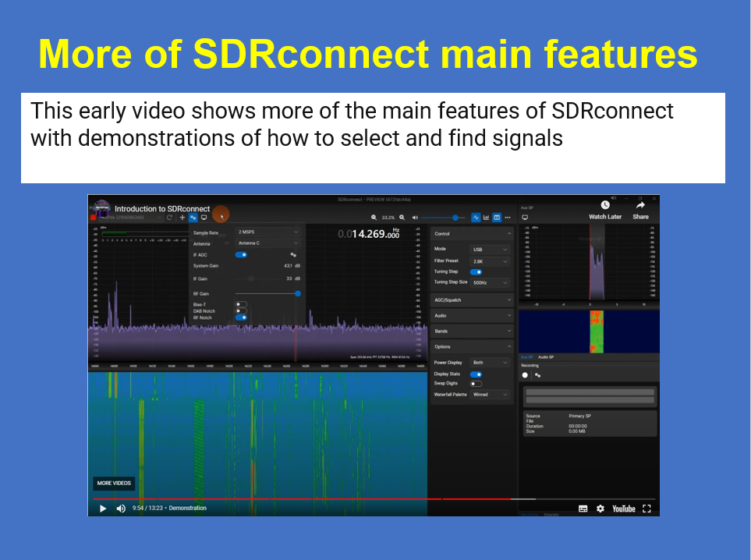The image size is (751, 560).
Task: Click the Demonstration chapter label
Action: tap(187, 509)
